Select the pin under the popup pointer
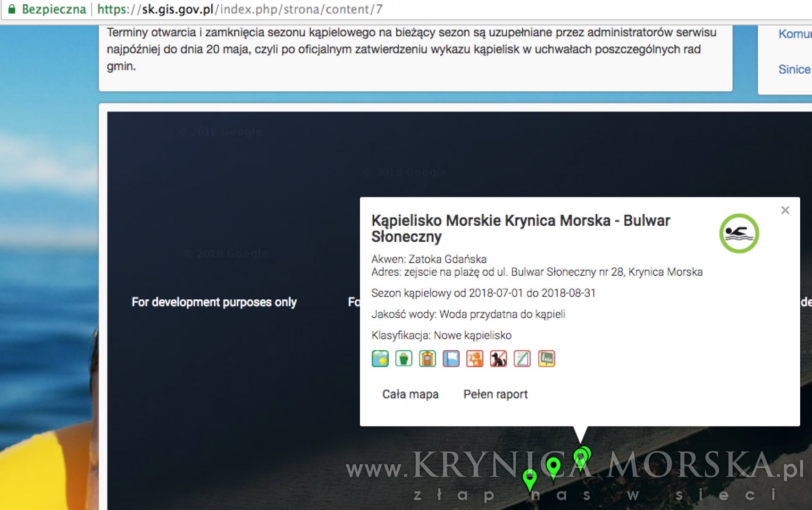This screenshot has width=812, height=510. pos(580,458)
